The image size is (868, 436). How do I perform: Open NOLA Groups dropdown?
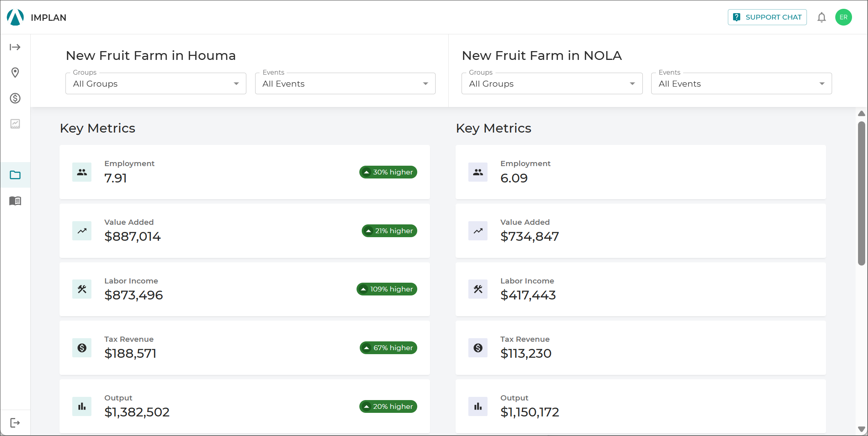pyautogui.click(x=552, y=83)
